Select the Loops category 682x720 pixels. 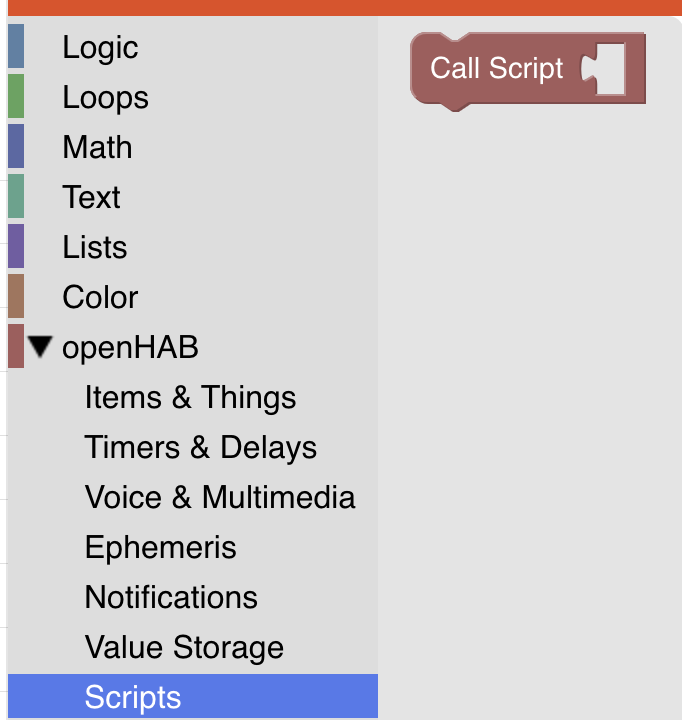(105, 98)
